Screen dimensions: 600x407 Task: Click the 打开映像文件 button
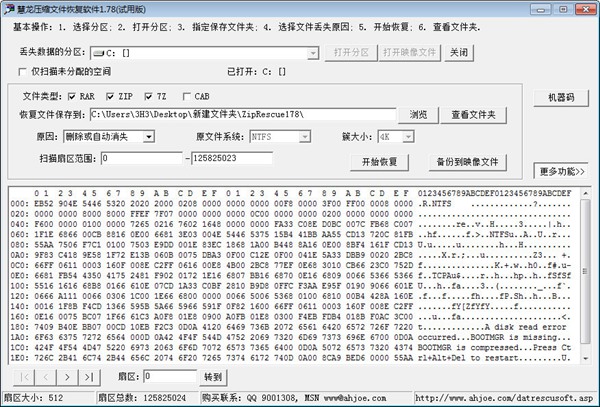(x=409, y=53)
